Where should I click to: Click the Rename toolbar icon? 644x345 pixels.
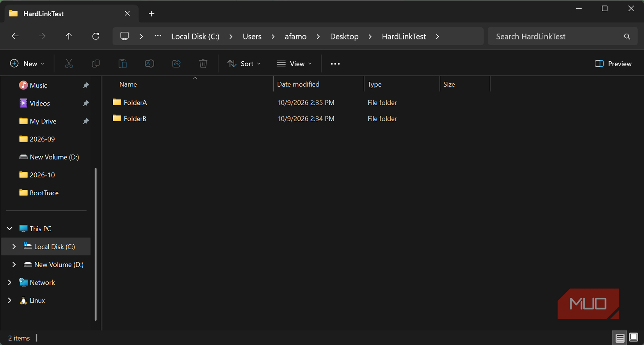pyautogui.click(x=149, y=64)
